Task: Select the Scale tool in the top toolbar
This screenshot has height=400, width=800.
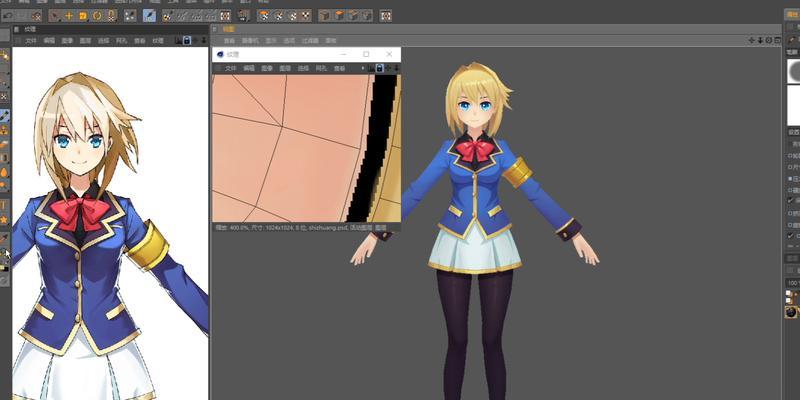Action: [83, 16]
